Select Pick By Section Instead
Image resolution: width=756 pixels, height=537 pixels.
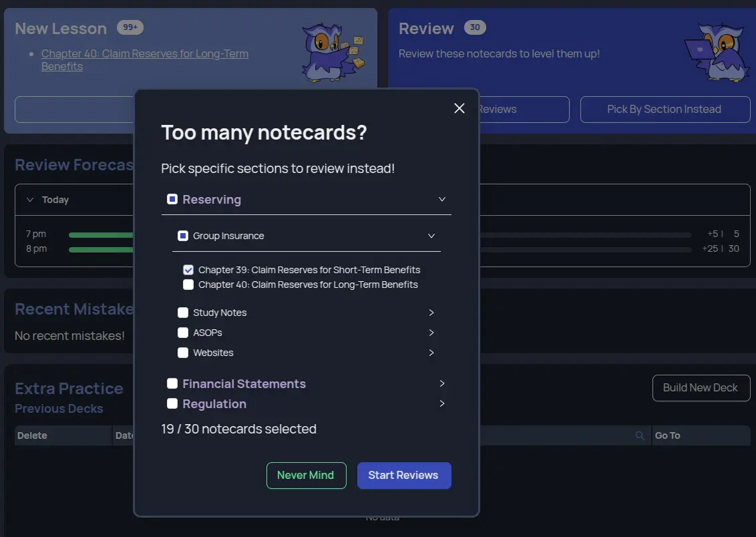point(665,109)
